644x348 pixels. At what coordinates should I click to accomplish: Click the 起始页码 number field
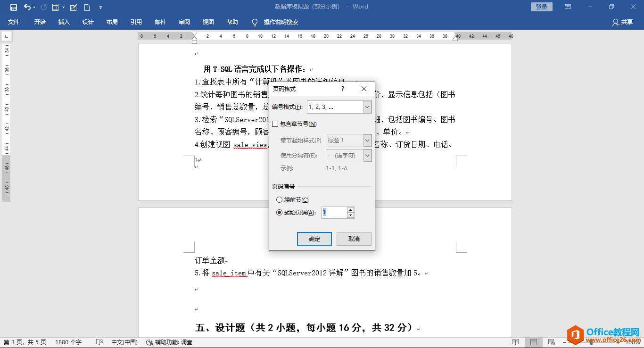[x=334, y=213]
